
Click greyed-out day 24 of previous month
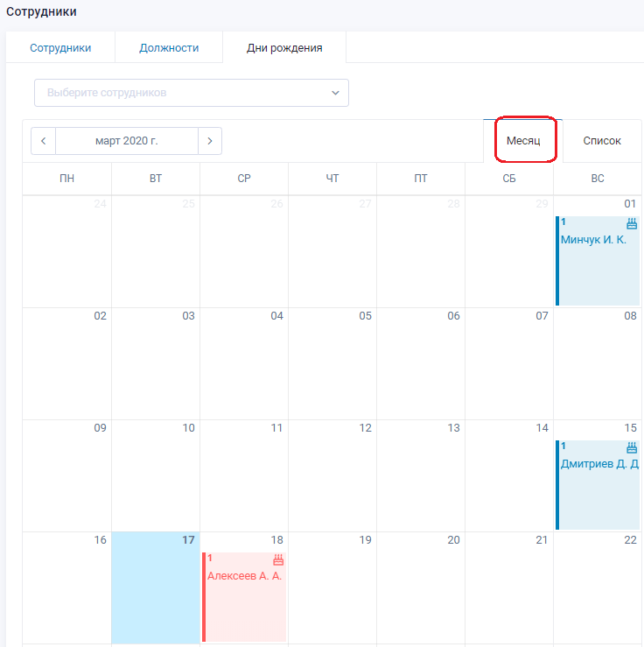coord(66,251)
